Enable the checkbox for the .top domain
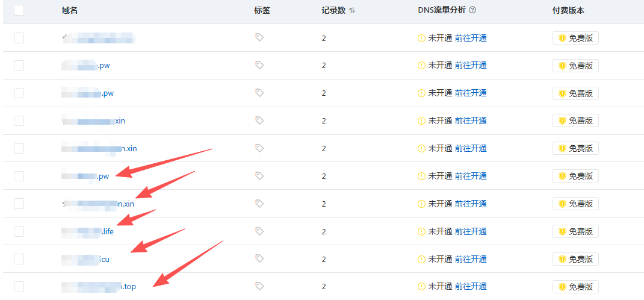 click(19, 287)
